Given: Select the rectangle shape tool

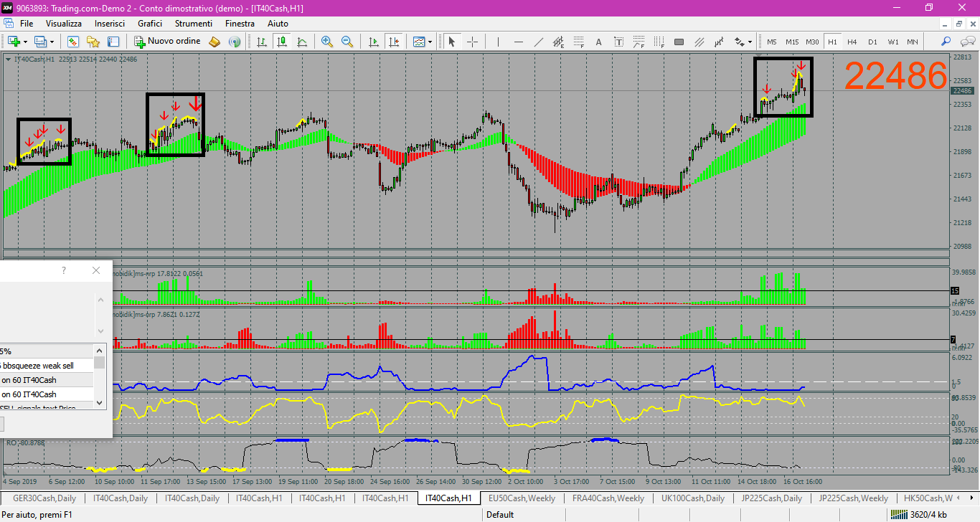Looking at the screenshot, I should pos(679,42).
